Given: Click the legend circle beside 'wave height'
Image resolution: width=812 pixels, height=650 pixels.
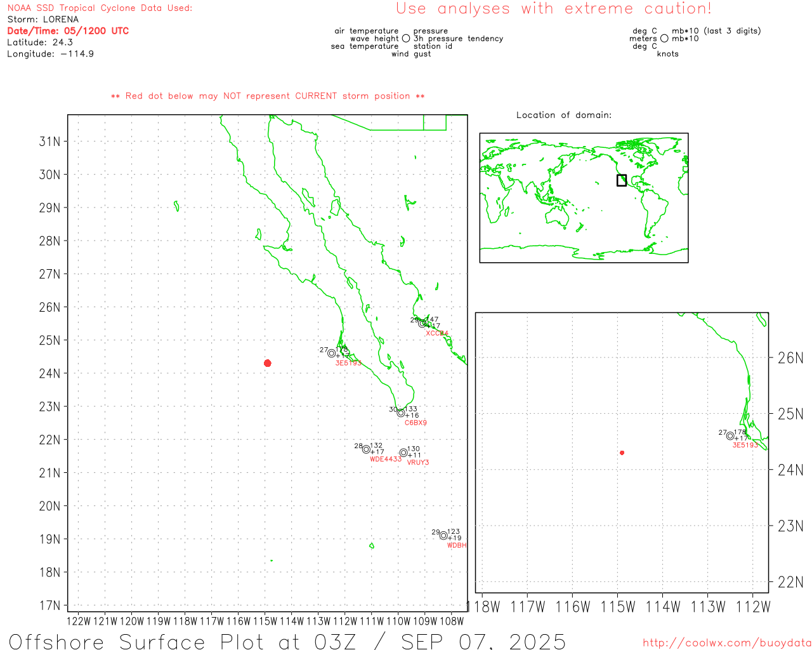Looking at the screenshot, I should pos(406,38).
